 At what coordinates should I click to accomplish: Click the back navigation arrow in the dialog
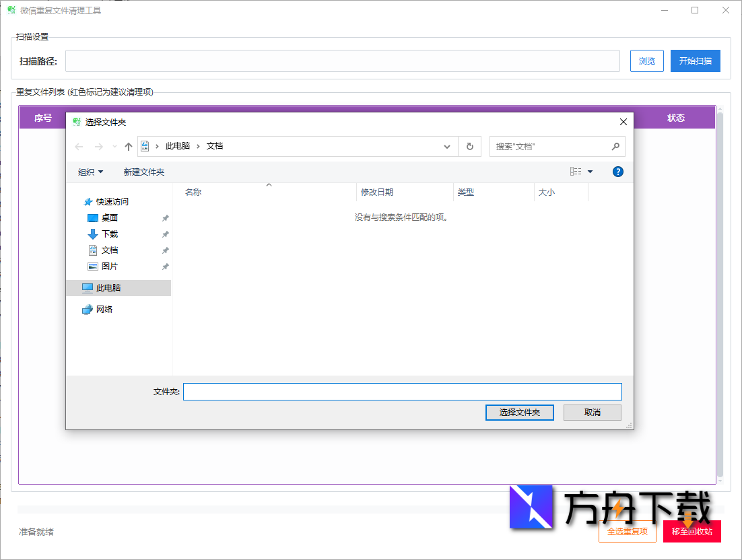click(78, 146)
